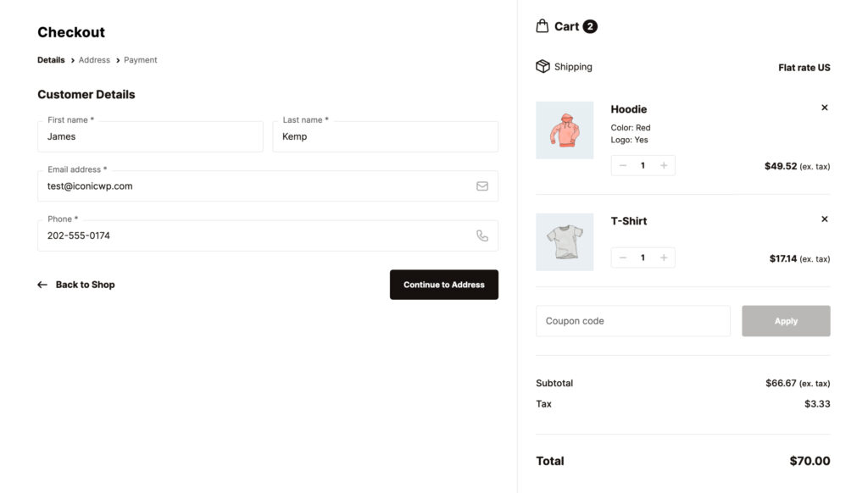Image resolution: width=868 pixels, height=493 pixels.
Task: Click the Hoodie product thumbnail
Action: tap(565, 130)
